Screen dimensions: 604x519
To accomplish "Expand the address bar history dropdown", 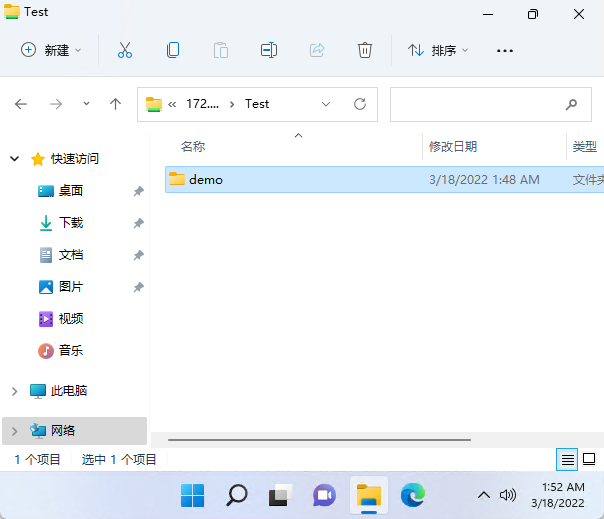I will 326,104.
